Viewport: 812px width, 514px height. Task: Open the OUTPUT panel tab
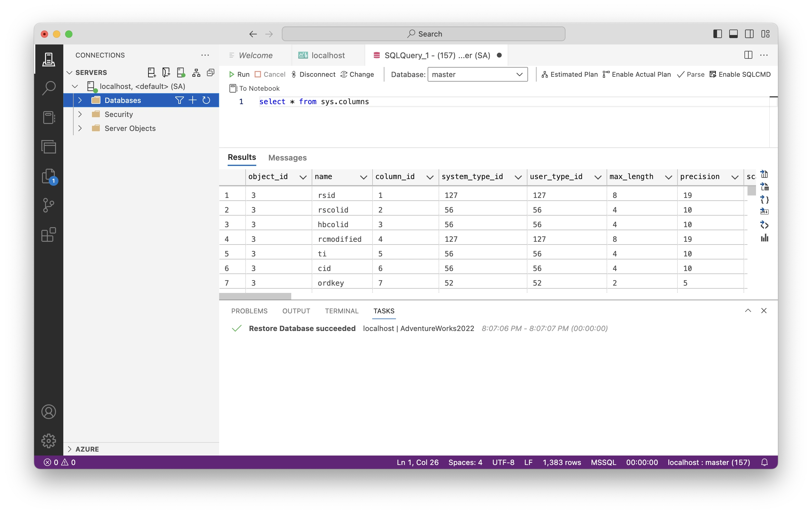pyautogui.click(x=296, y=311)
